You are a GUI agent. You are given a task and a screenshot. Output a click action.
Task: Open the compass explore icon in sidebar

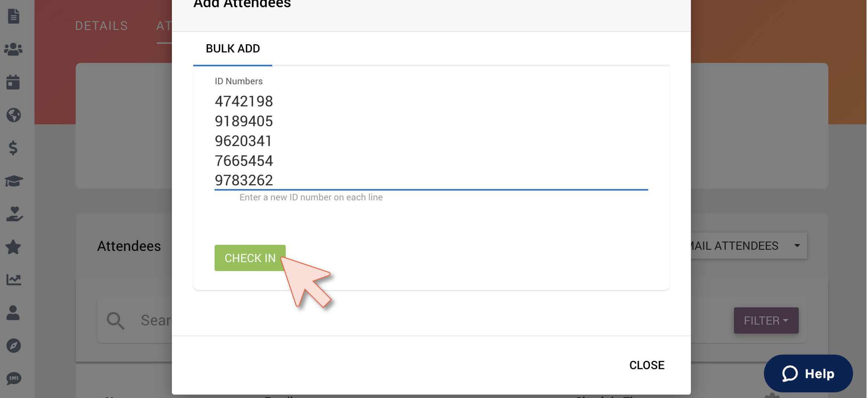pos(13,346)
